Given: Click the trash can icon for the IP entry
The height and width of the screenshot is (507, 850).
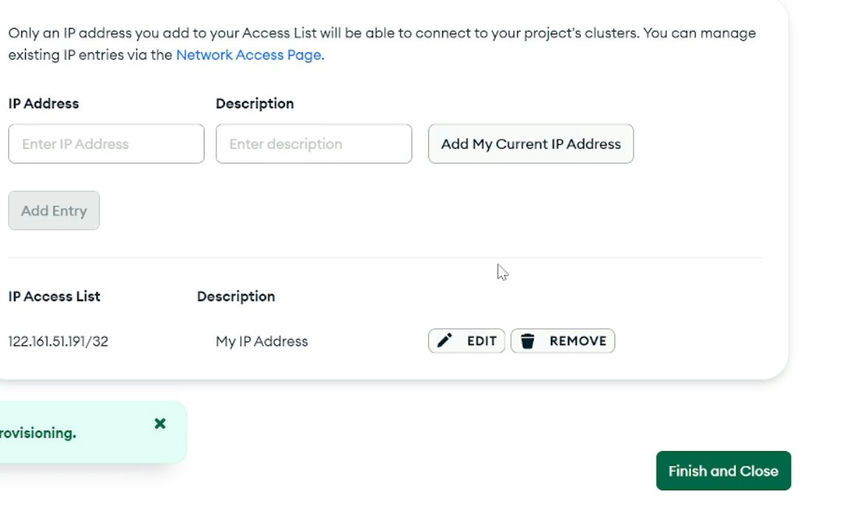Looking at the screenshot, I should (x=527, y=341).
